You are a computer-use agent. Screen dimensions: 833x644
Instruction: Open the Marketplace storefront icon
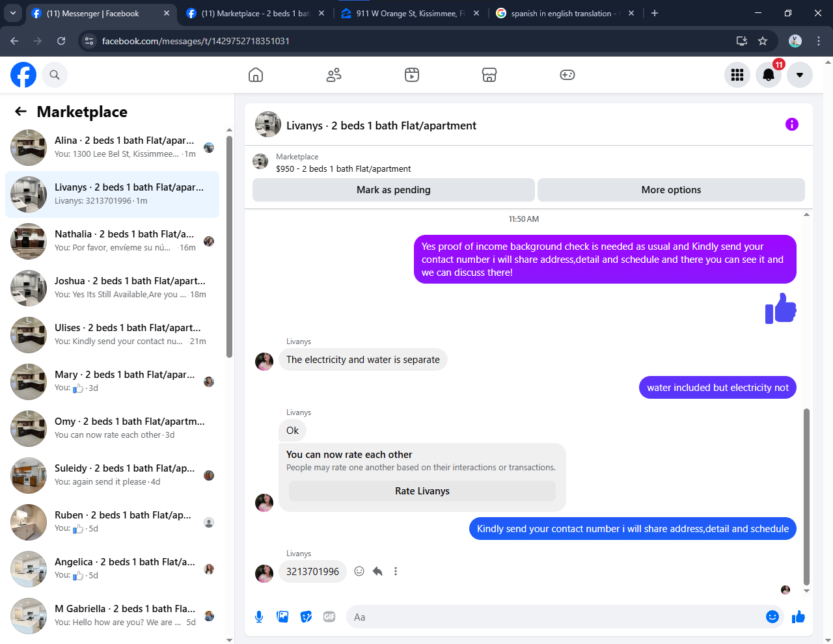click(489, 75)
